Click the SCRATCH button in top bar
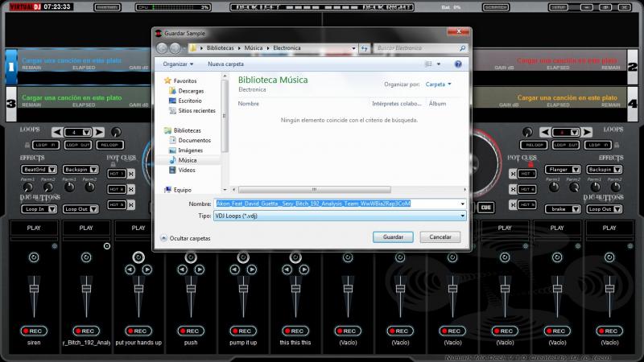Viewport: 644px width, 362px height. click(496, 7)
